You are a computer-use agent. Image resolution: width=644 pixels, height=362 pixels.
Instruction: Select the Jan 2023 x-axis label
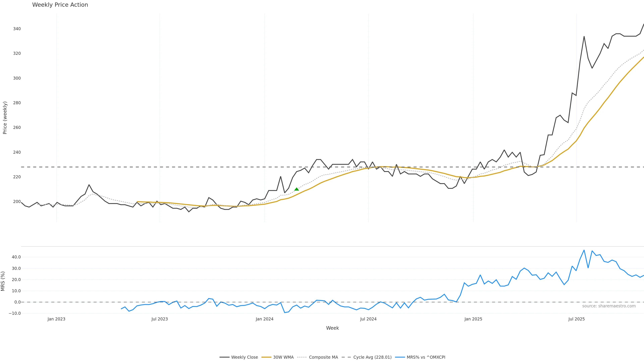click(x=56, y=319)
